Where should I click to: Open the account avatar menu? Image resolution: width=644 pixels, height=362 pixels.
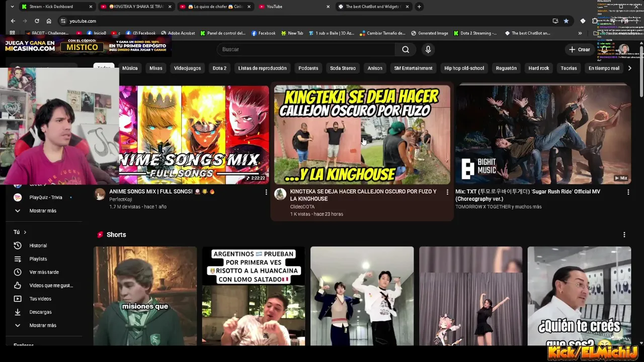(x=624, y=49)
